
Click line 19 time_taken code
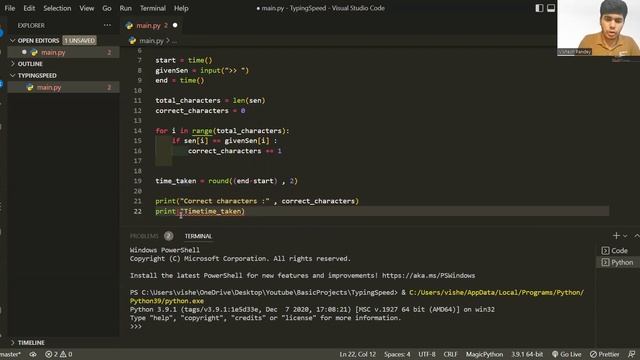(227, 181)
